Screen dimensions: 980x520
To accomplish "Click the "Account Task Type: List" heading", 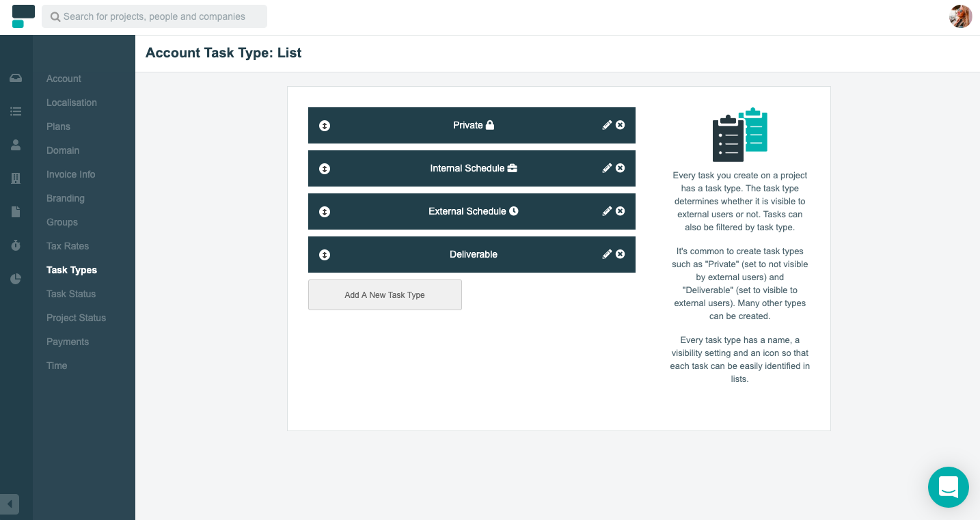I will point(223,53).
